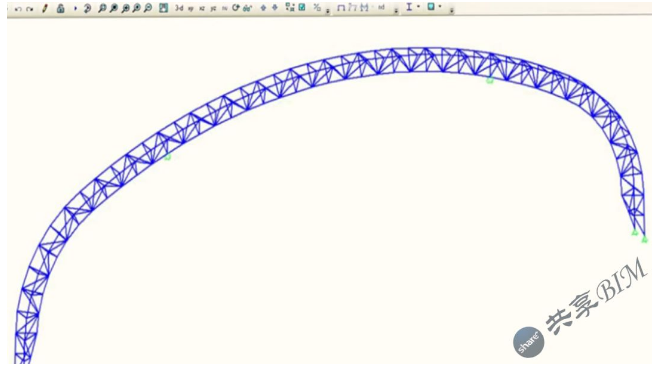Click the Rotate 3D View icon

click(x=236, y=8)
